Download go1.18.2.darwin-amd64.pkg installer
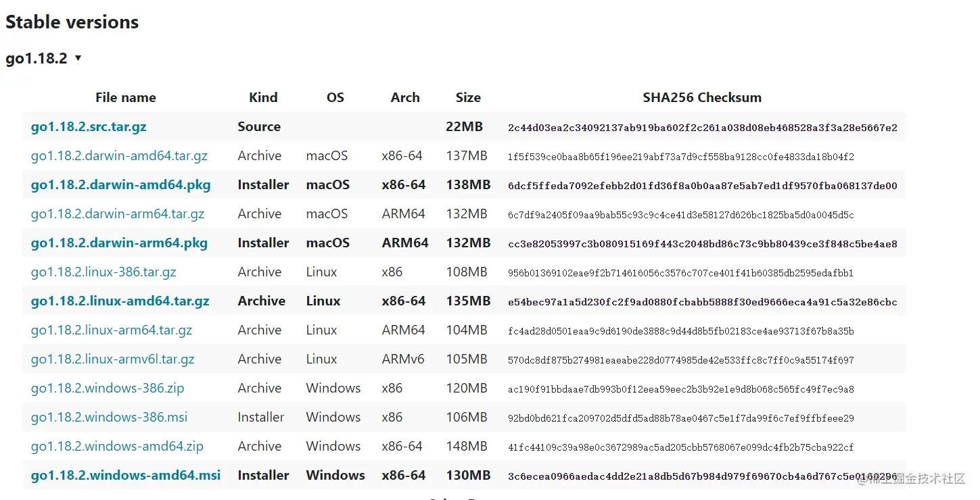 (x=120, y=184)
